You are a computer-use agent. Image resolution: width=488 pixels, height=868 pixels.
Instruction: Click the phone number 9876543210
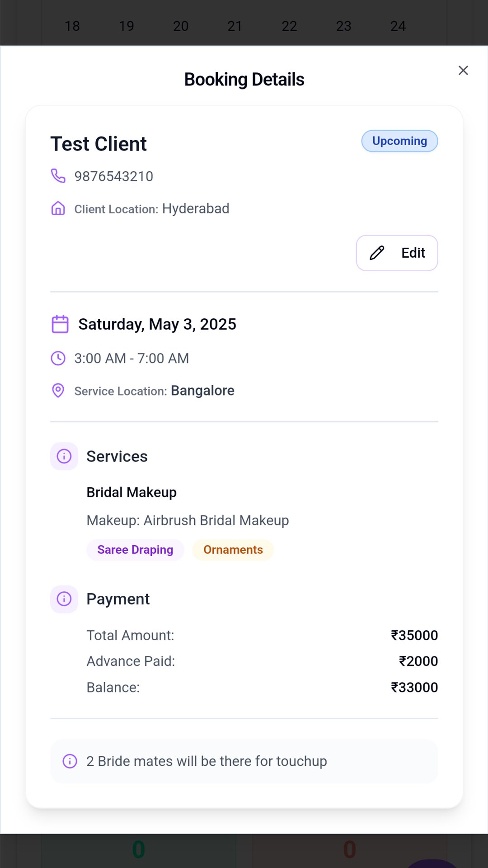click(x=114, y=176)
